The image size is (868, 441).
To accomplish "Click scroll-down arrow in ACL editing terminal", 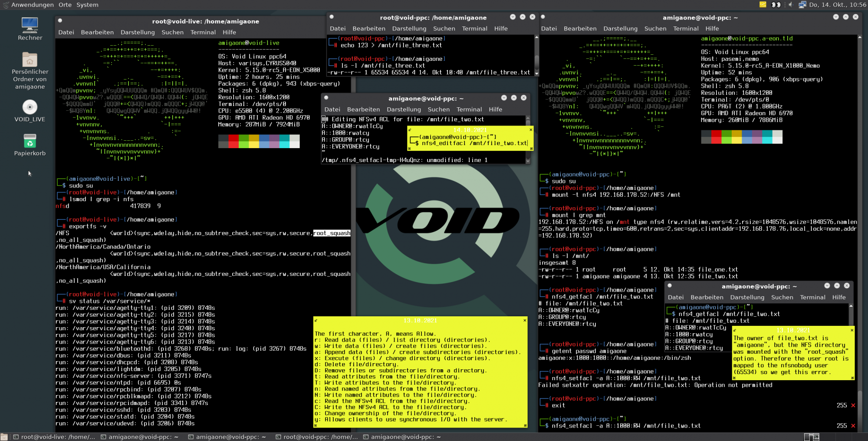I will (528, 161).
